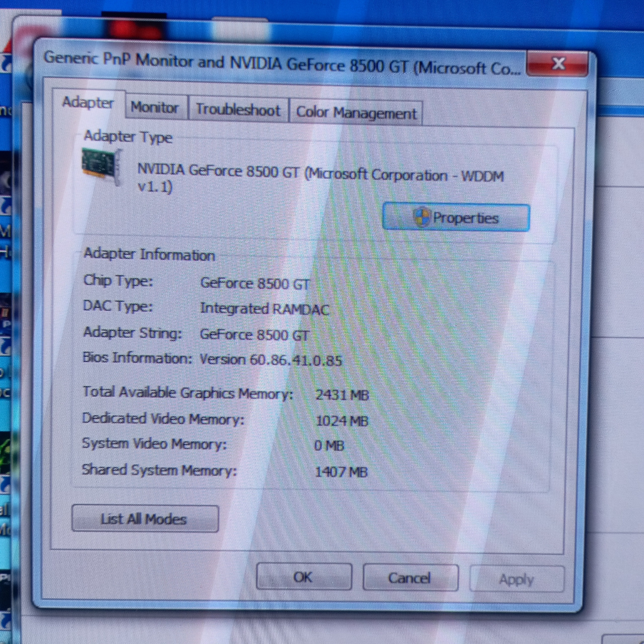Click the grayed-out Apply button
Screen dimensions: 644x644
tap(516, 580)
